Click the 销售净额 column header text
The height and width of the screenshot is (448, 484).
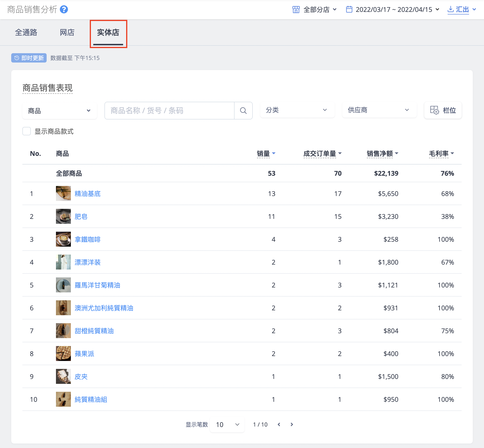click(x=380, y=154)
